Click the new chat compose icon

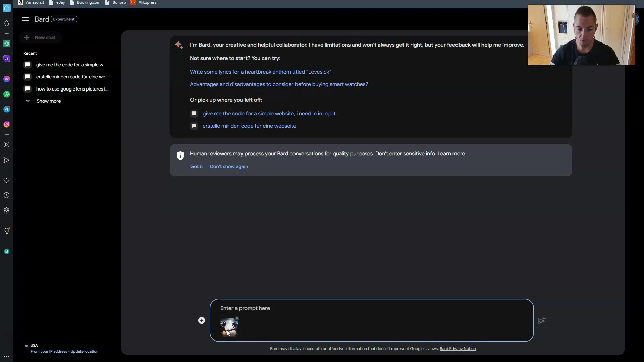(26, 37)
